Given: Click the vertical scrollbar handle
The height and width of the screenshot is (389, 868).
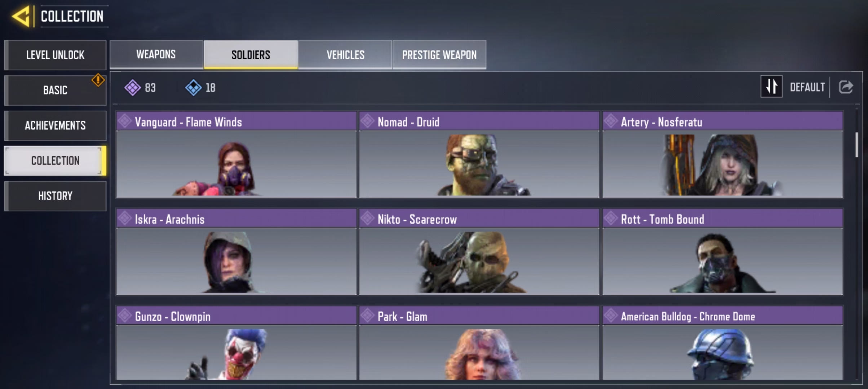Looking at the screenshot, I should point(857,145).
